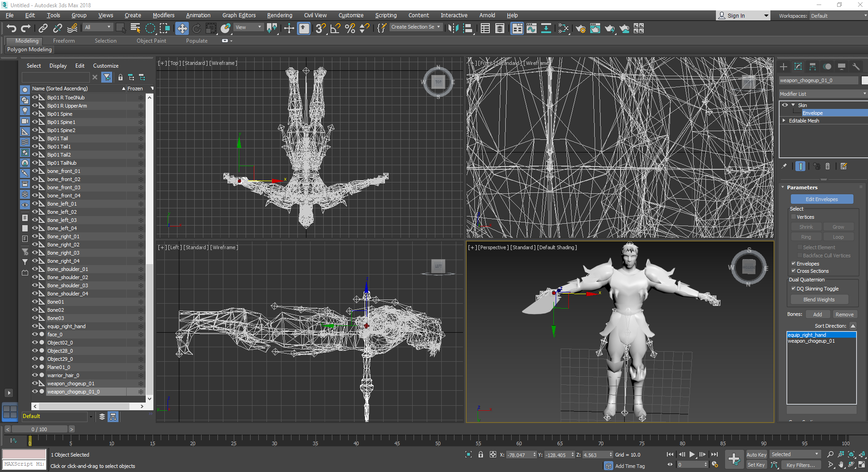Activate the Select and Rotate tool

pos(197,28)
